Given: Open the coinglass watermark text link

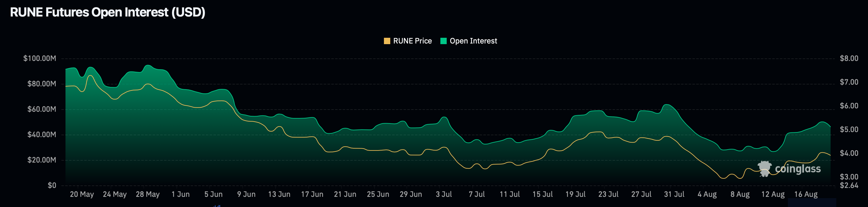Looking at the screenshot, I should click(x=798, y=169).
